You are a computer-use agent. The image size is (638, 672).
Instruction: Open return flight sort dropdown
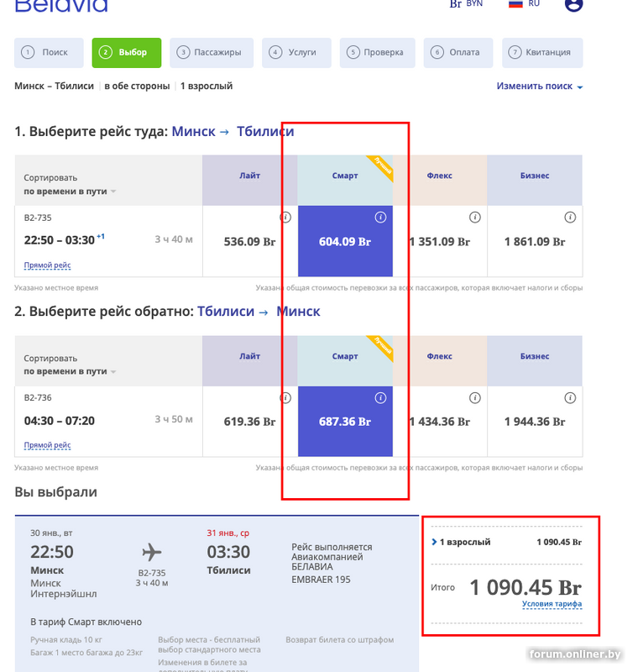click(x=70, y=371)
